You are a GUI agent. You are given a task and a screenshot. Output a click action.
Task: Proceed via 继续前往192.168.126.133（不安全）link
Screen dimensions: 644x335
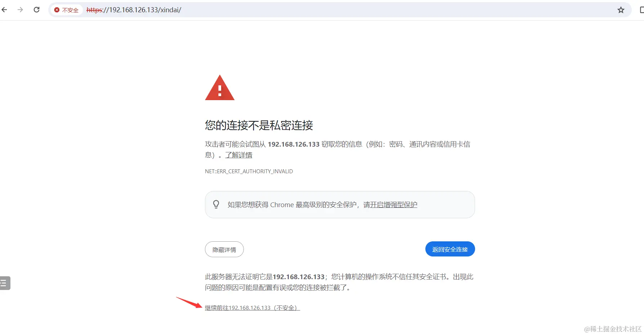(252, 308)
